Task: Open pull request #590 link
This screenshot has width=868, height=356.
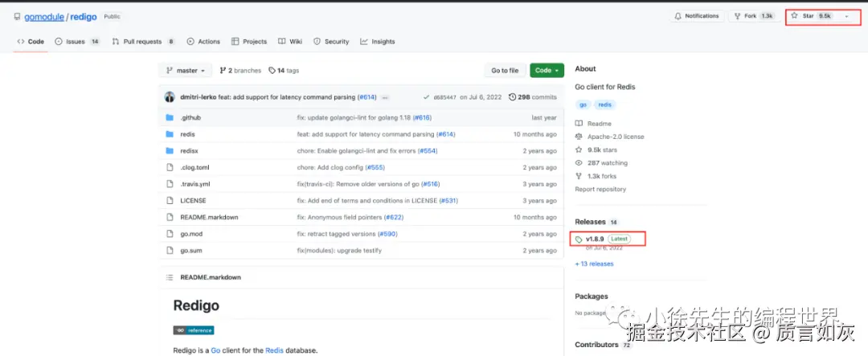Action: click(x=387, y=234)
